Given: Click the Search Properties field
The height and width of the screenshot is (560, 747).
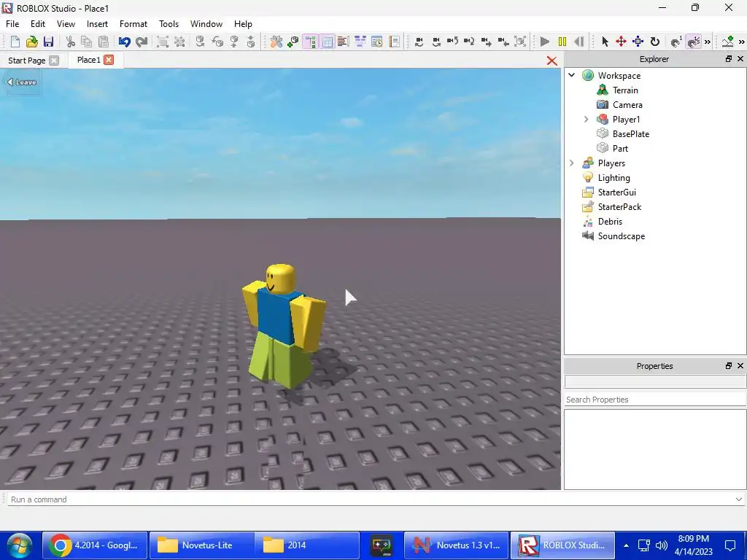Looking at the screenshot, I should point(655,400).
